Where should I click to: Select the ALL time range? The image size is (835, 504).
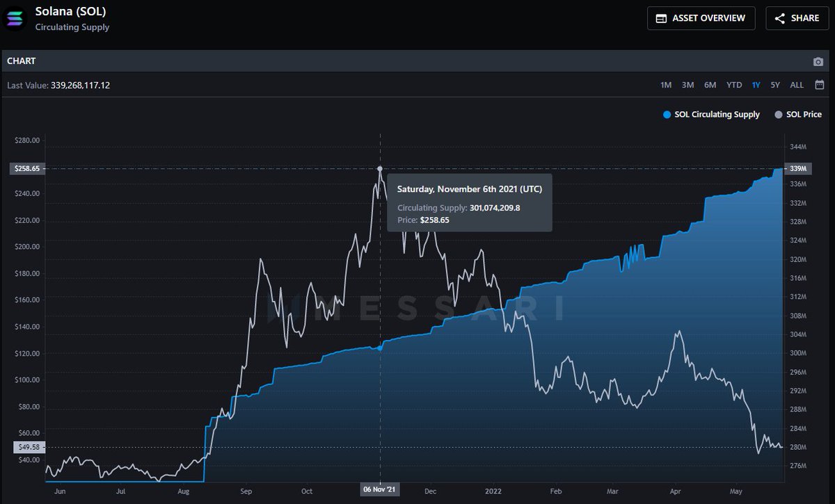pos(797,85)
